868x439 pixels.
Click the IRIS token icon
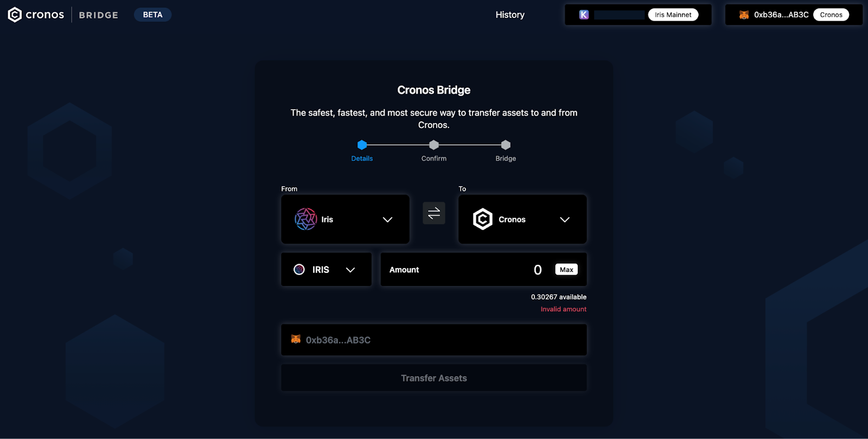[299, 269]
